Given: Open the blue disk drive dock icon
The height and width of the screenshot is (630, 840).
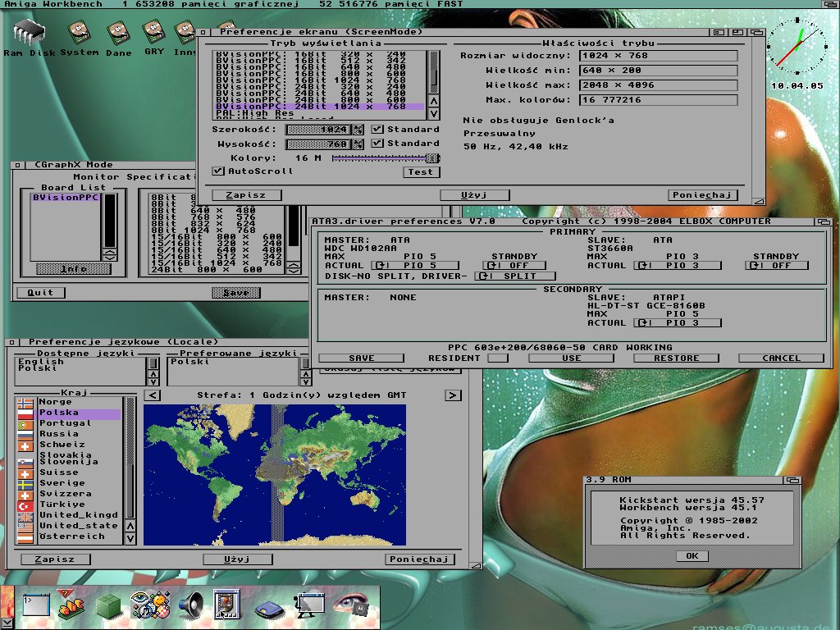Looking at the screenshot, I should click(269, 609).
